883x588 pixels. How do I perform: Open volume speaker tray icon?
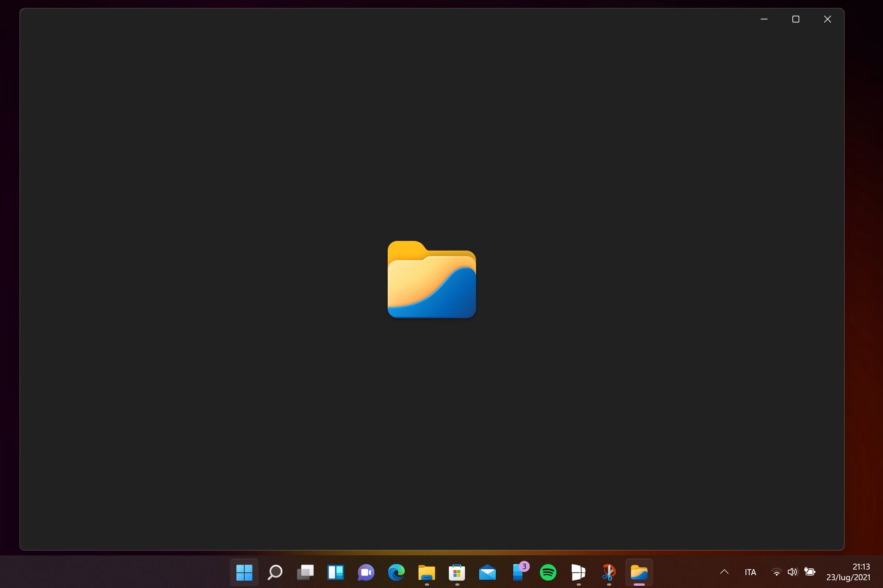click(x=792, y=572)
